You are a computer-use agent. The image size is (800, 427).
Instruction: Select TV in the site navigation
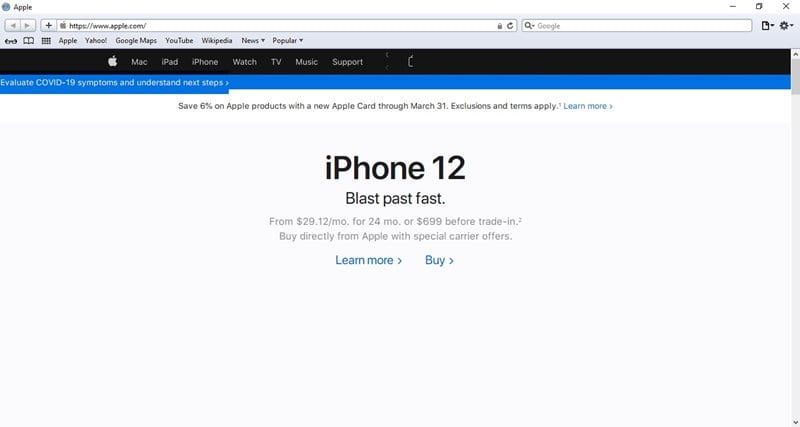click(276, 62)
